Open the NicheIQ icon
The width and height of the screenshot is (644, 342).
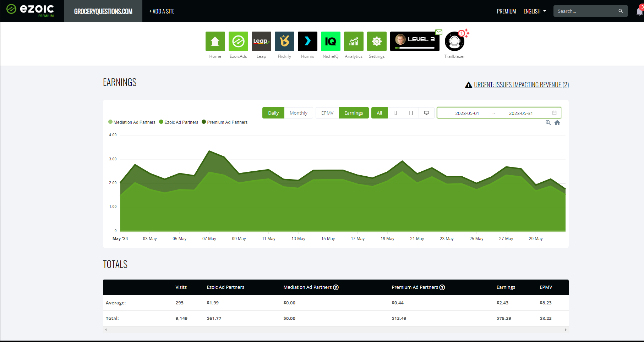[331, 41]
